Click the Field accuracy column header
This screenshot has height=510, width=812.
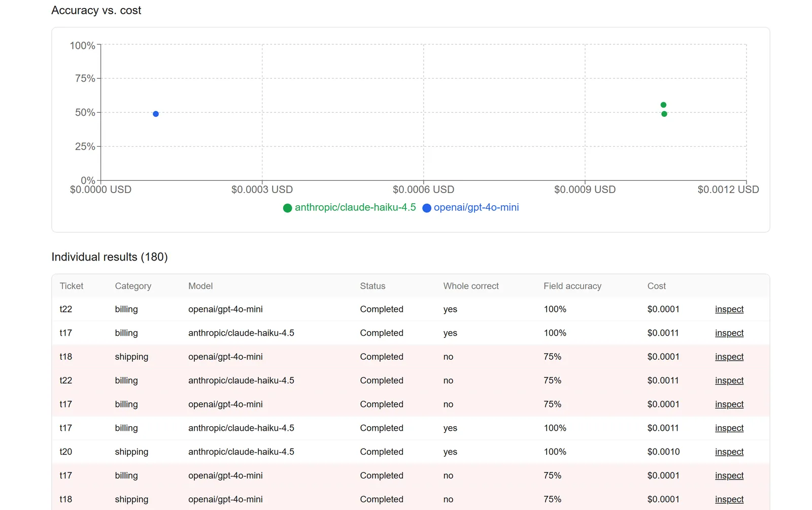click(572, 286)
